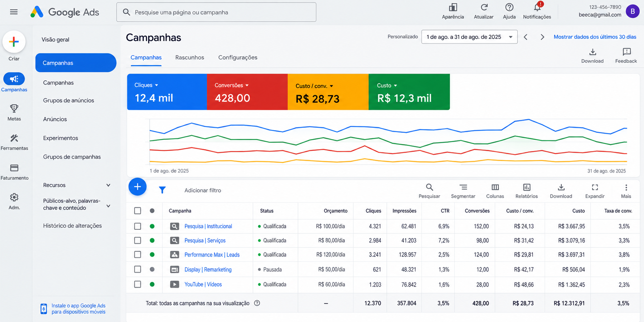The height and width of the screenshot is (322, 644).
Task: Open Grupos de anúncios in side menu
Action: pyautogui.click(x=69, y=100)
